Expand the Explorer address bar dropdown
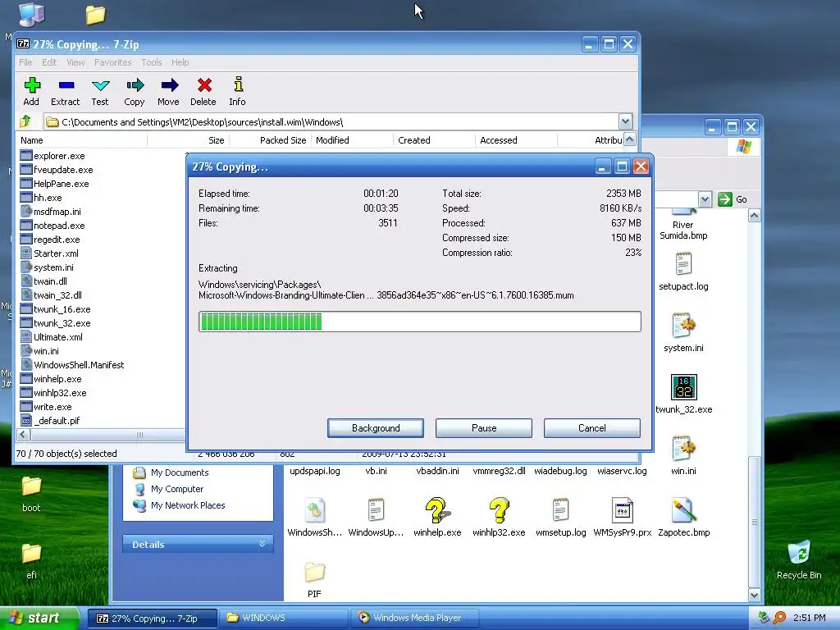 click(705, 199)
